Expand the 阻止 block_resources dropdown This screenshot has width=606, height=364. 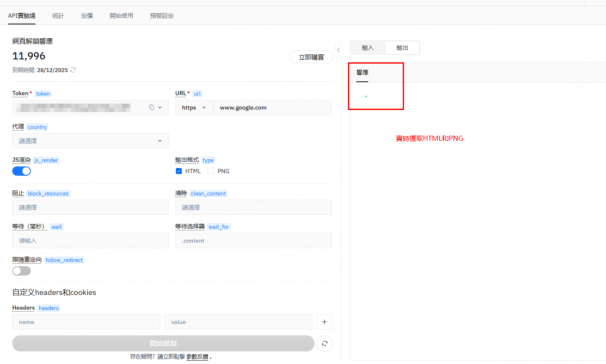point(90,207)
